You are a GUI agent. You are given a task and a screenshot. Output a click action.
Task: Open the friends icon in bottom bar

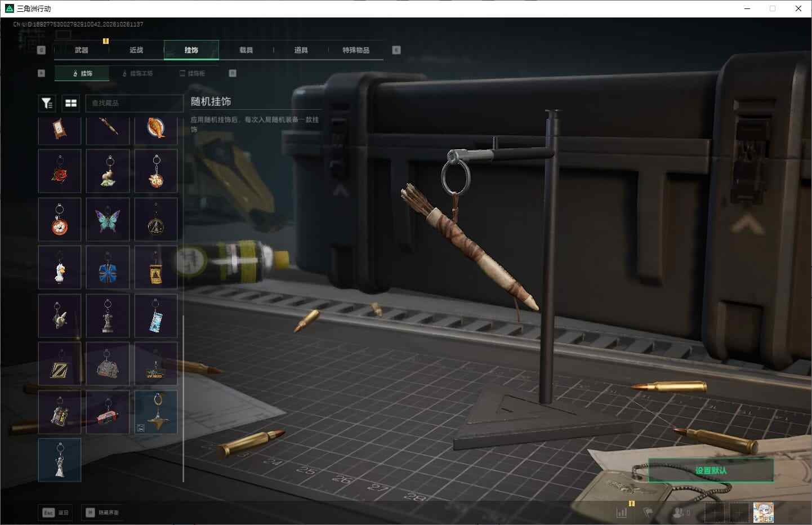click(x=681, y=513)
